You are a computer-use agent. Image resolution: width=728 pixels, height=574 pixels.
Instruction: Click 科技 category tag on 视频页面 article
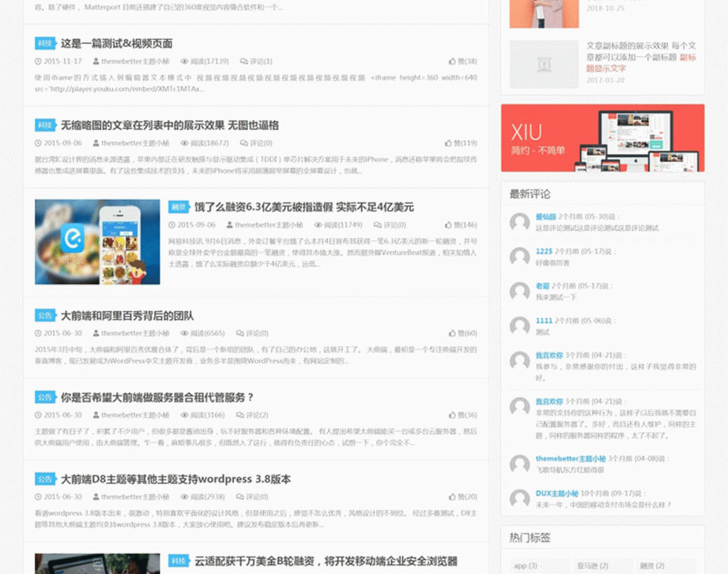point(45,43)
